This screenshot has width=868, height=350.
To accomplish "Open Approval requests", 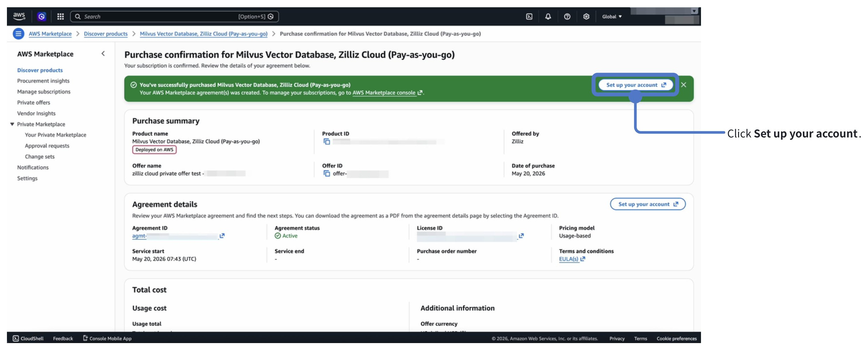I will tap(47, 146).
